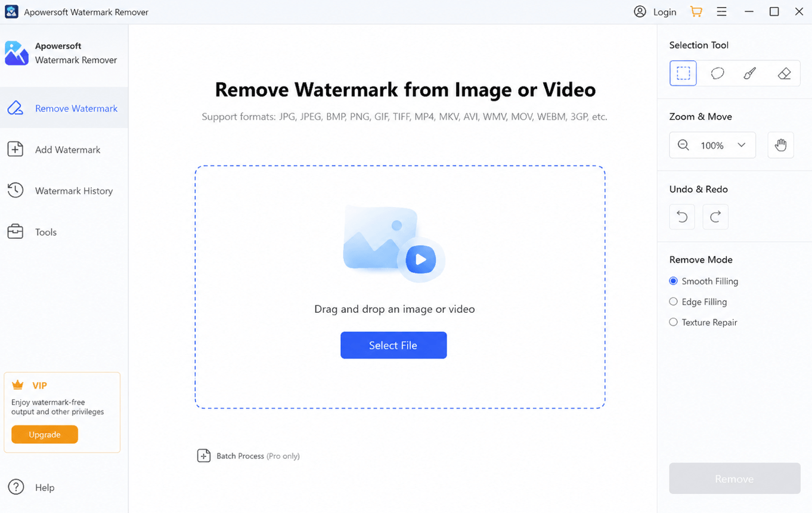The image size is (812, 513).
Task: Activate the hand move tool
Action: click(x=780, y=145)
